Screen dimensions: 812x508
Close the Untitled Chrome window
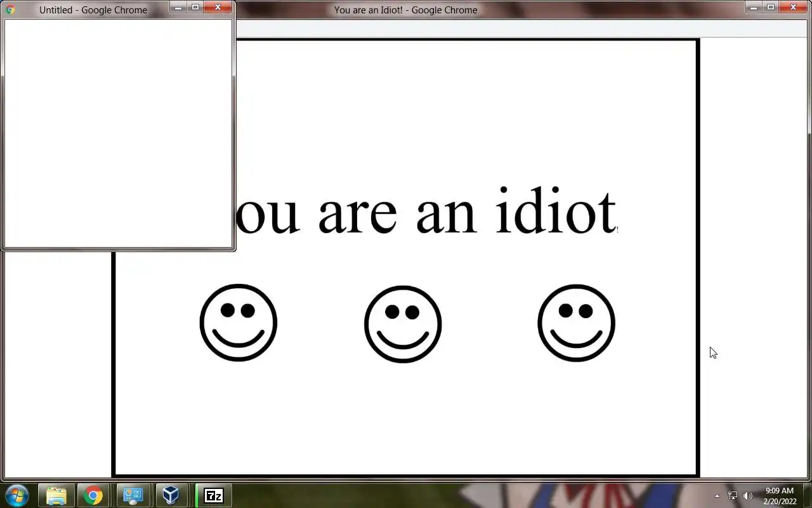pyautogui.click(x=218, y=7)
